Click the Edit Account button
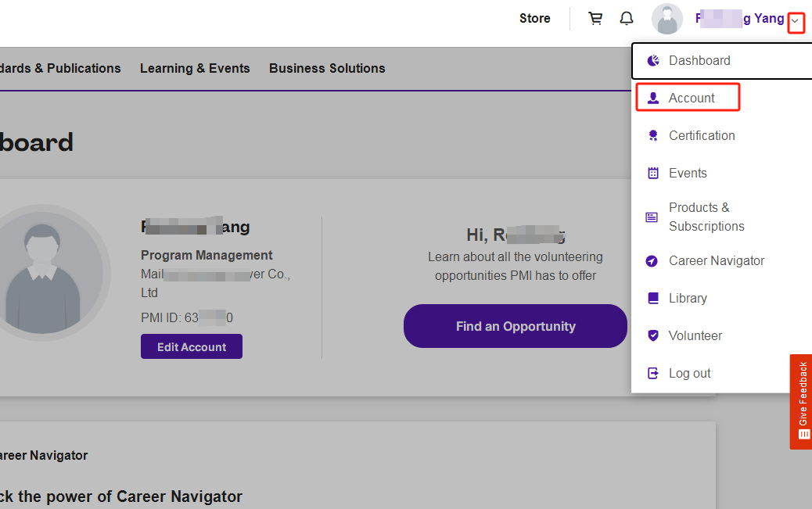This screenshot has width=812, height=509. coord(192,347)
